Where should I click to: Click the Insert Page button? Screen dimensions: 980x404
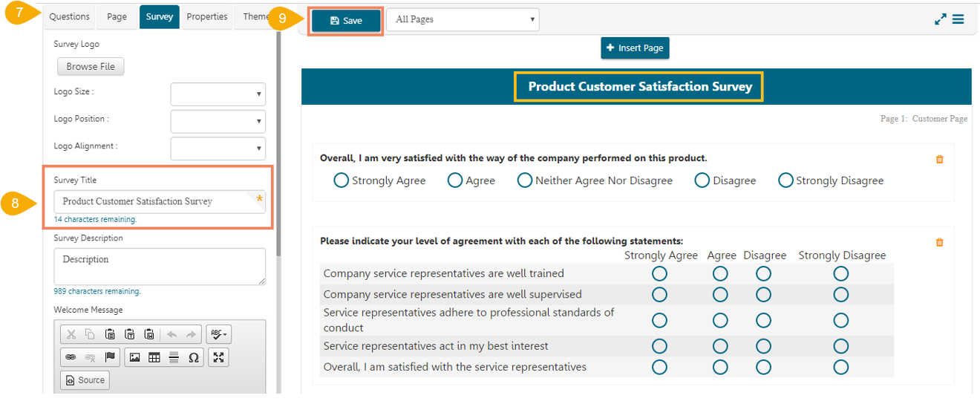[635, 48]
